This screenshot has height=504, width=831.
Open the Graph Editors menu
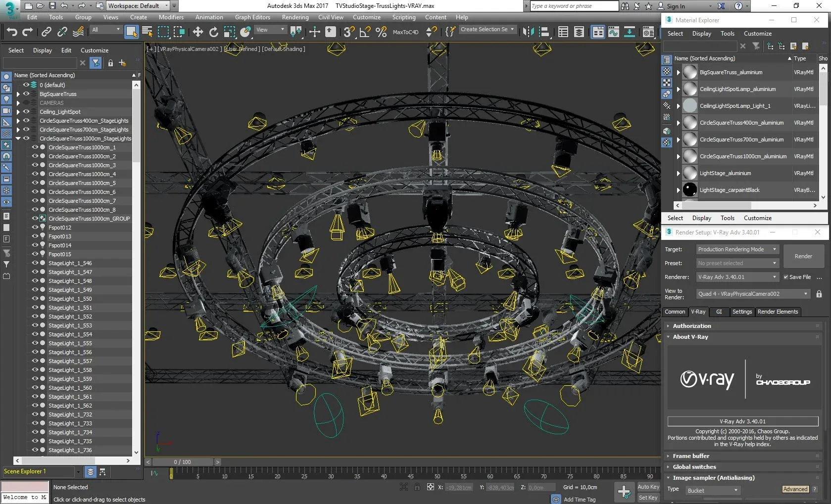(x=252, y=17)
